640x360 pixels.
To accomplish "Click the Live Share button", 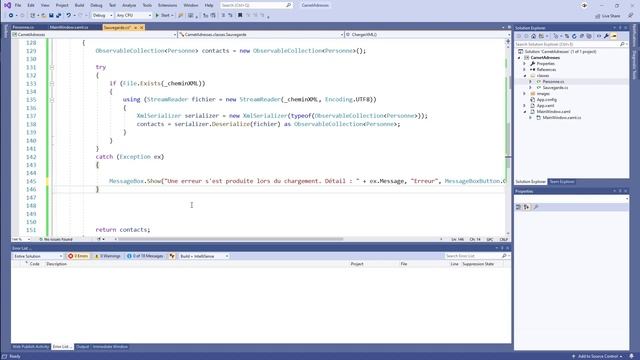I will click(x=608, y=16).
